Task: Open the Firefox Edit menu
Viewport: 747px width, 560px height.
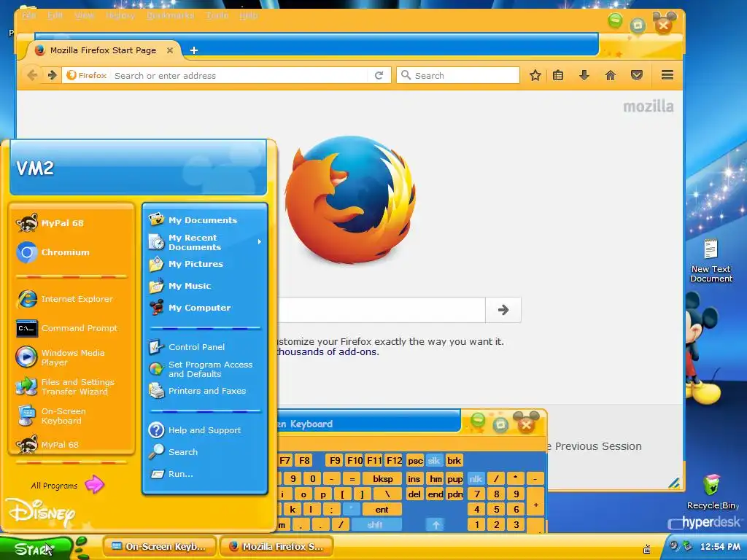Action: (x=55, y=15)
